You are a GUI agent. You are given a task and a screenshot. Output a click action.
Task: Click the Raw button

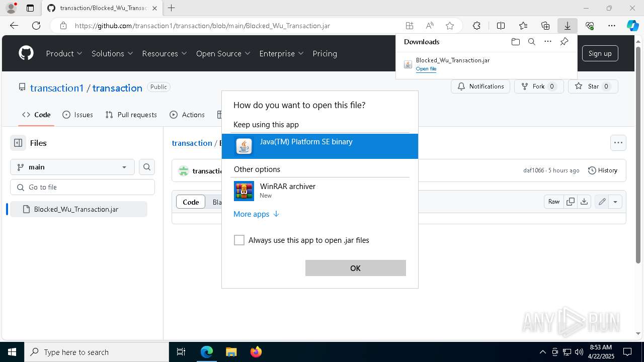click(554, 202)
